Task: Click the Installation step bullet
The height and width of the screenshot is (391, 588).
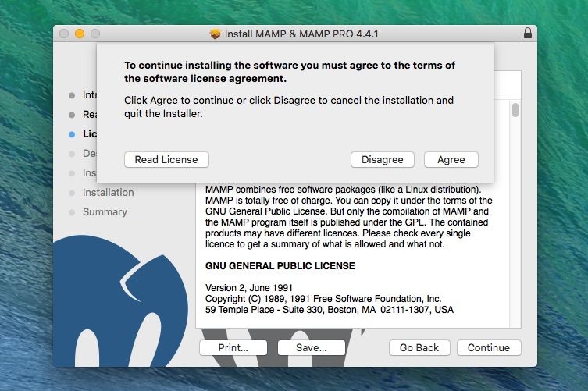Action: (72, 193)
